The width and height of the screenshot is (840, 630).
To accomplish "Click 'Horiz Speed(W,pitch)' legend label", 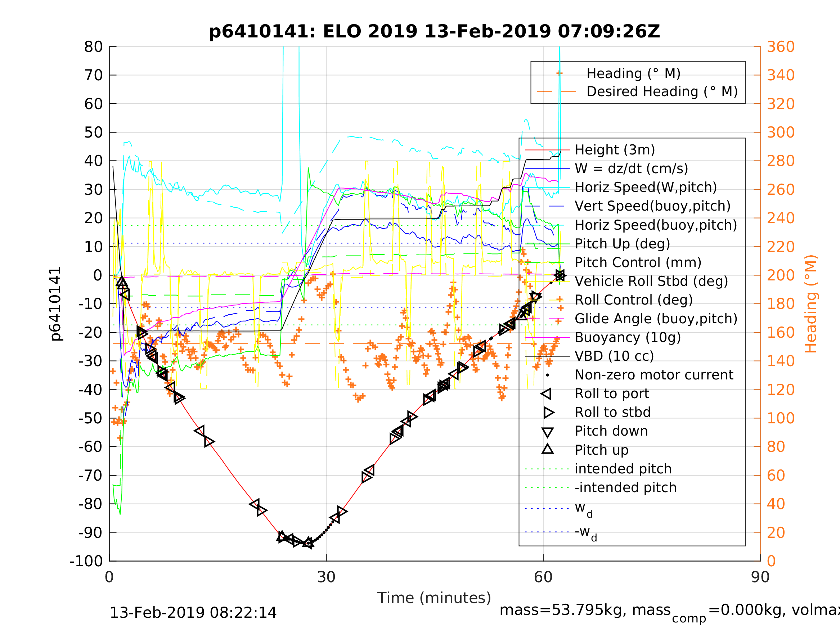I will point(646,187).
